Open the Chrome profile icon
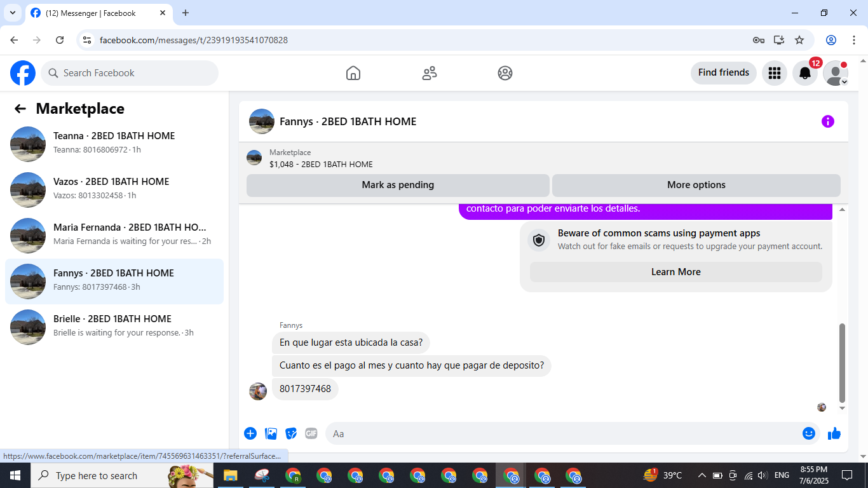 pyautogui.click(x=831, y=40)
